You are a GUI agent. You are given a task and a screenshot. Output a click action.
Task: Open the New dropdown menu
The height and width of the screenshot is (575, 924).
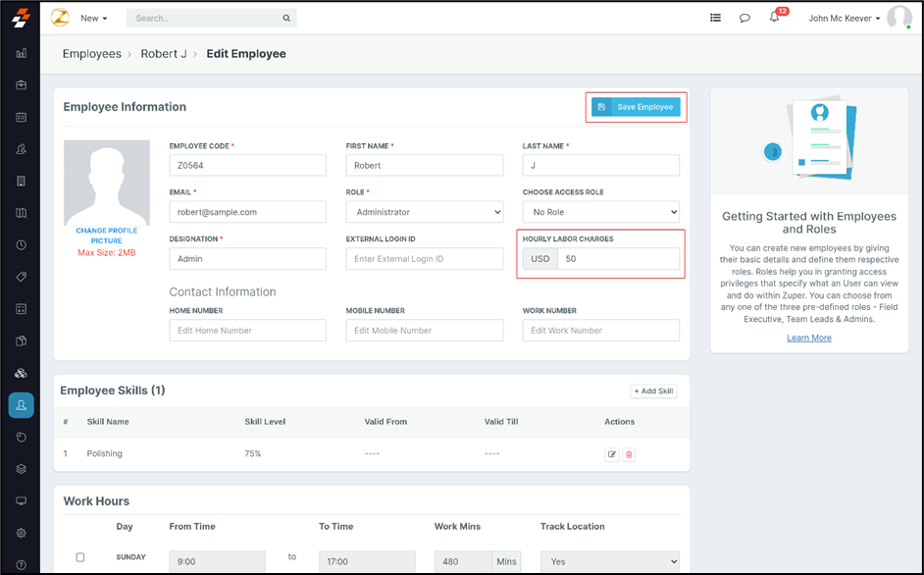(x=93, y=18)
